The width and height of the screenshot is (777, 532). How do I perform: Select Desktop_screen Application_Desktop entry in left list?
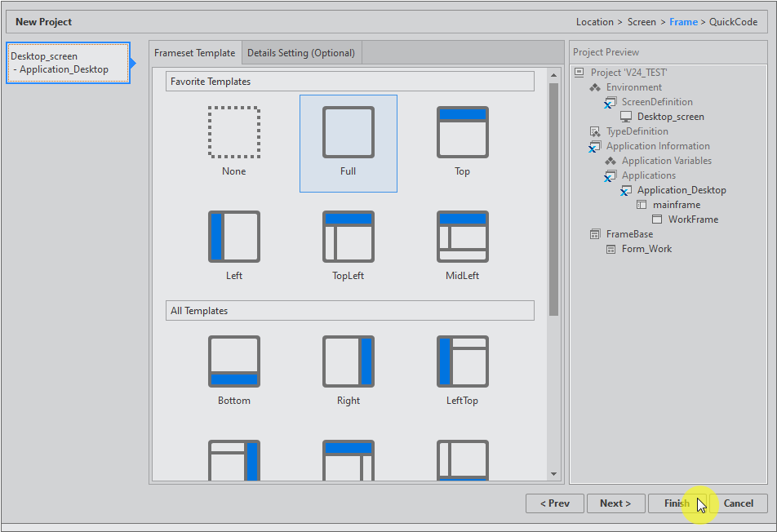[x=66, y=63]
